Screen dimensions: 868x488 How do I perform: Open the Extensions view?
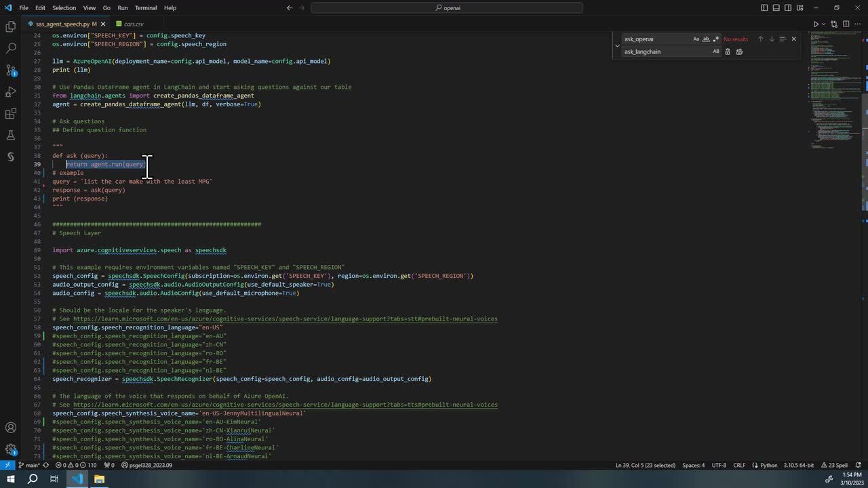10,113
